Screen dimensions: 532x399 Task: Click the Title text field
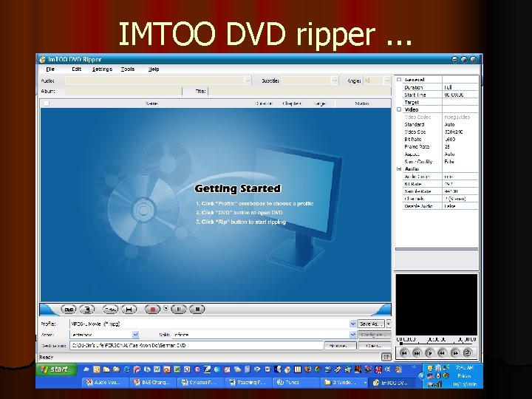[x=299, y=92]
